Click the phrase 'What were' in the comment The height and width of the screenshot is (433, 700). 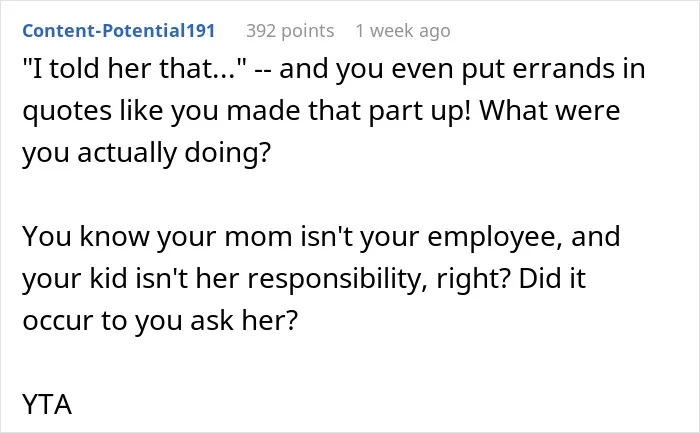point(550,110)
